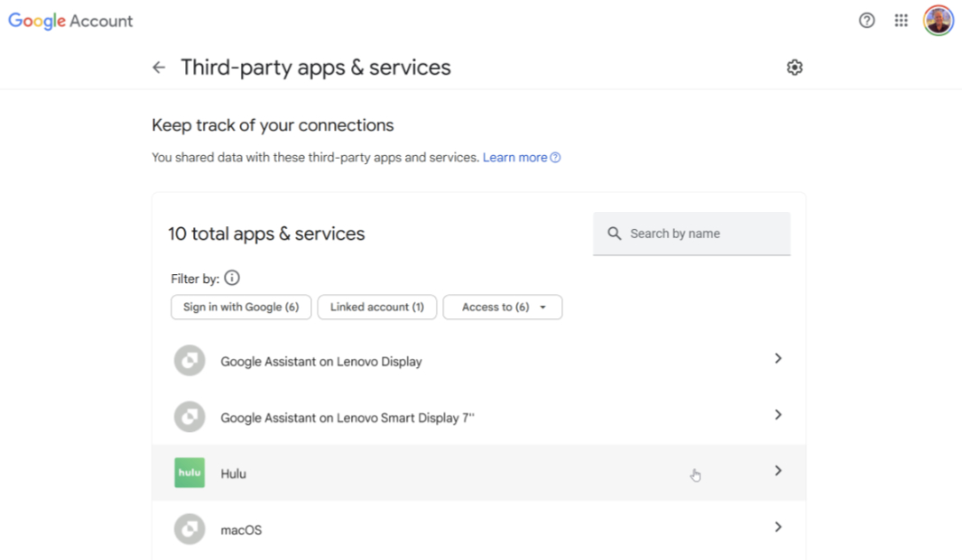Expand Google Assistant on Lenovo Display chevron
962x560 pixels.
778,358
